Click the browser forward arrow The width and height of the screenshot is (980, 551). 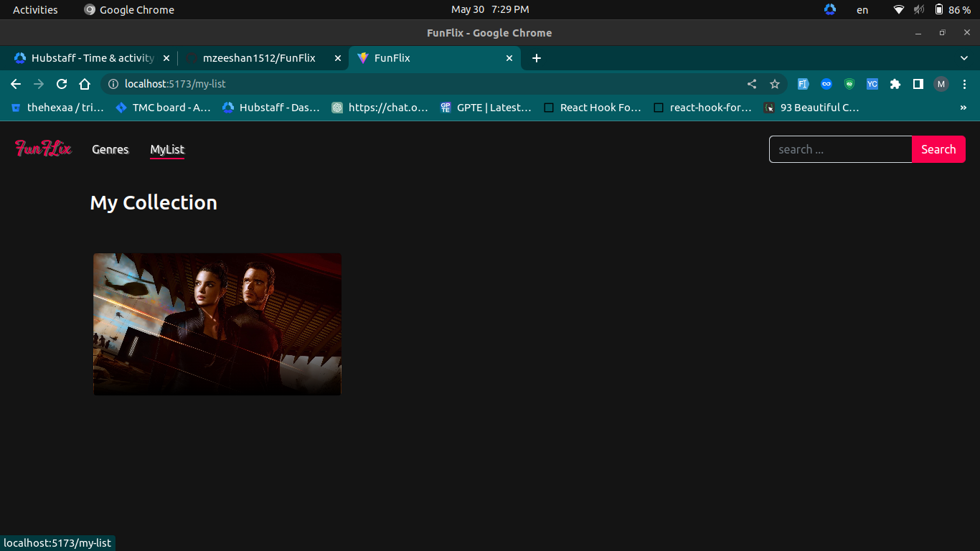(x=39, y=84)
